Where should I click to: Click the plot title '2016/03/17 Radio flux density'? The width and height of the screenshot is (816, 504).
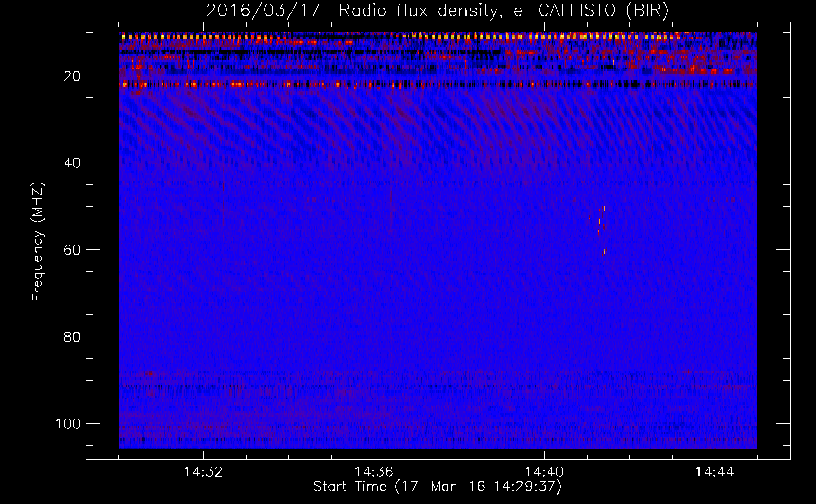pyautogui.click(x=437, y=11)
